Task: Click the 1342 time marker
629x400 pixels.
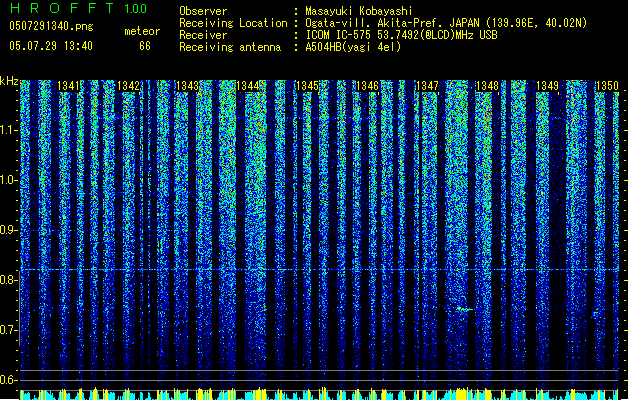Action: coord(128,86)
